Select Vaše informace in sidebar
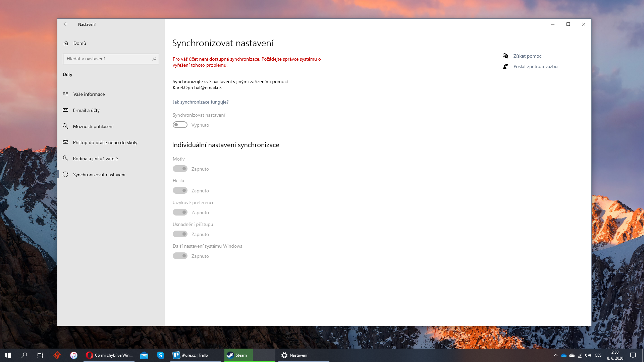 click(x=89, y=94)
